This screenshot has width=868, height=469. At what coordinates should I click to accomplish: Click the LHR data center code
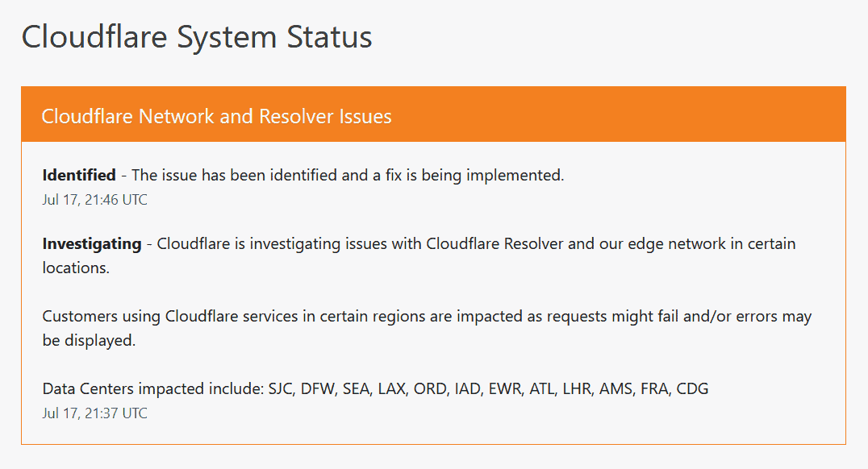pyautogui.click(x=577, y=388)
